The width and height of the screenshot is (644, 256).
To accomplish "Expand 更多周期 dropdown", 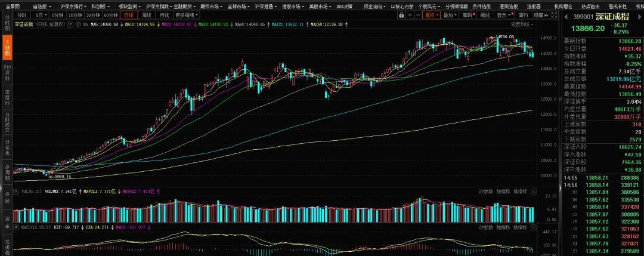I will click(x=187, y=15).
